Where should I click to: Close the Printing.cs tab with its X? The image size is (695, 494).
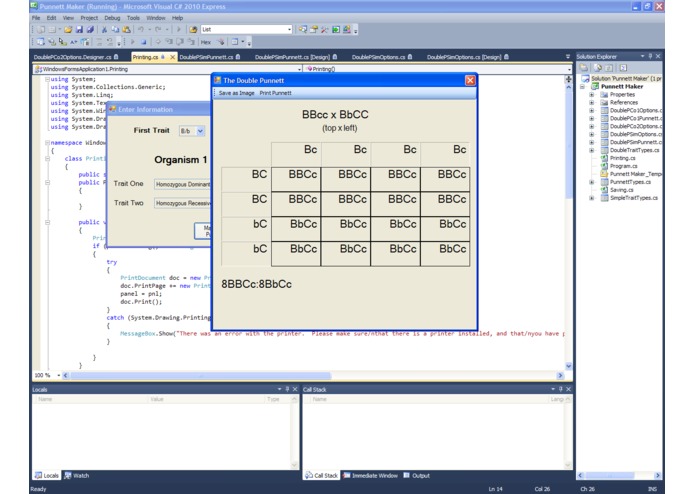point(172,57)
